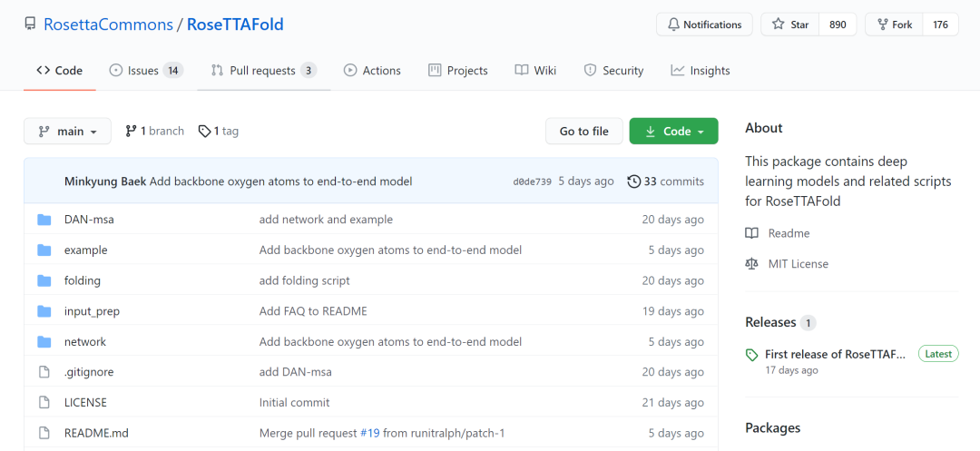Image resolution: width=980 pixels, height=451 pixels.
Task: Click the commit history clock icon
Action: [x=633, y=181]
